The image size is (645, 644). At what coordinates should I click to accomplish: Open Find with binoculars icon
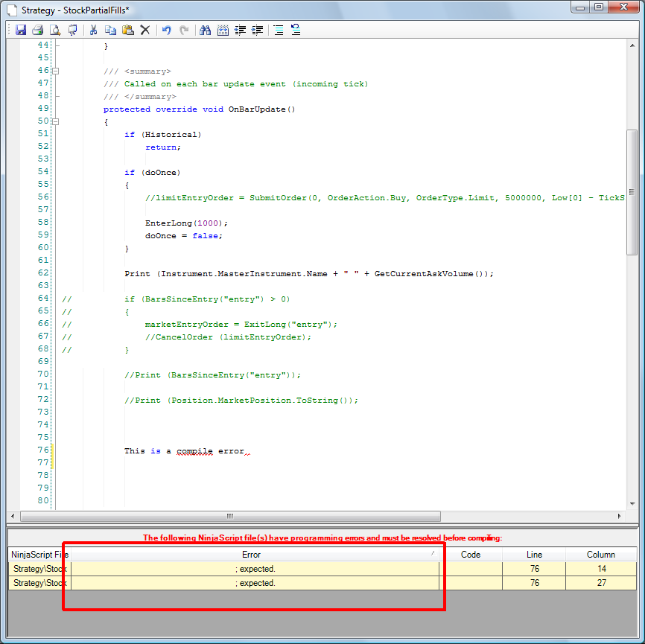pyautogui.click(x=206, y=30)
